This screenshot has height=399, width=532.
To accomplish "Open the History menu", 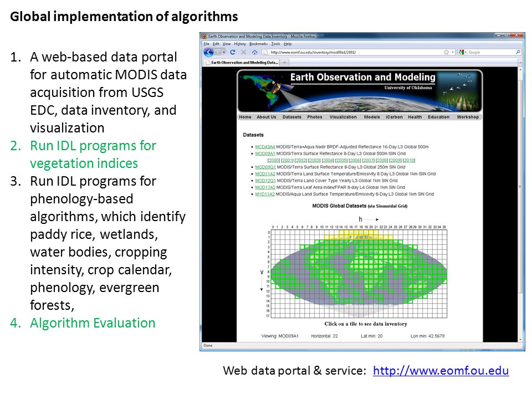I will [x=240, y=44].
